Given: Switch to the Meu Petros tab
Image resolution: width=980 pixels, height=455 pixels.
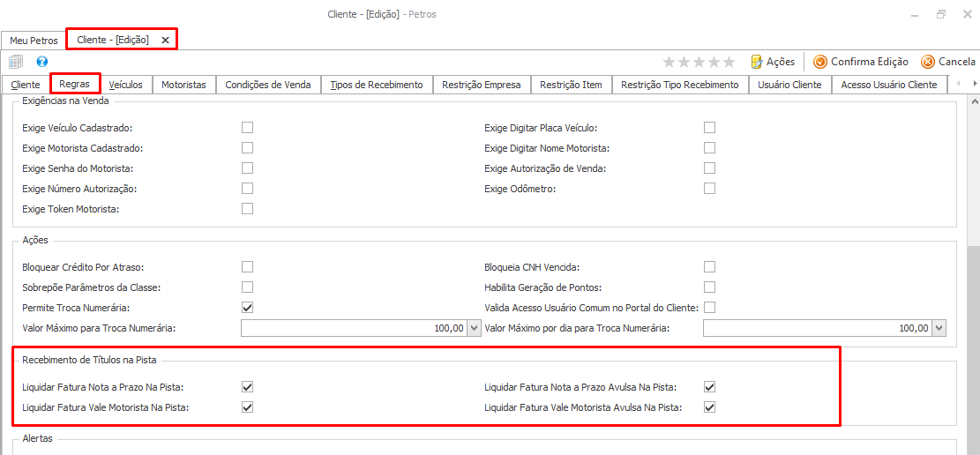Looking at the screenshot, I should (x=34, y=40).
